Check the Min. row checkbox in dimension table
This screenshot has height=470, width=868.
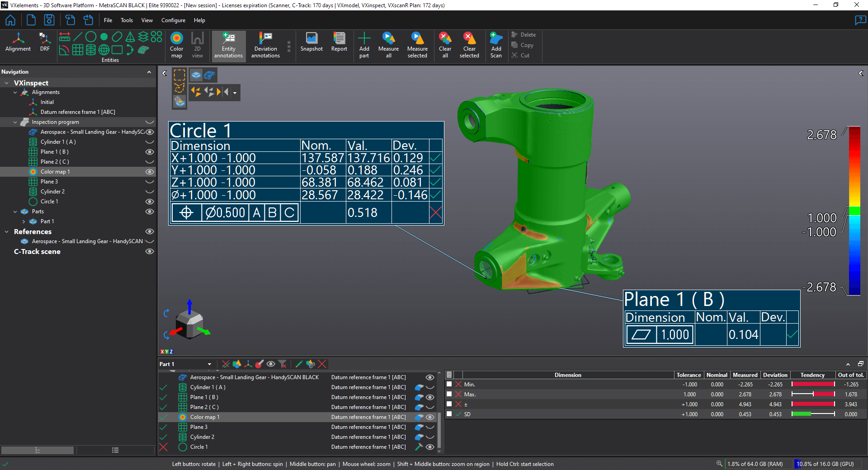point(449,384)
